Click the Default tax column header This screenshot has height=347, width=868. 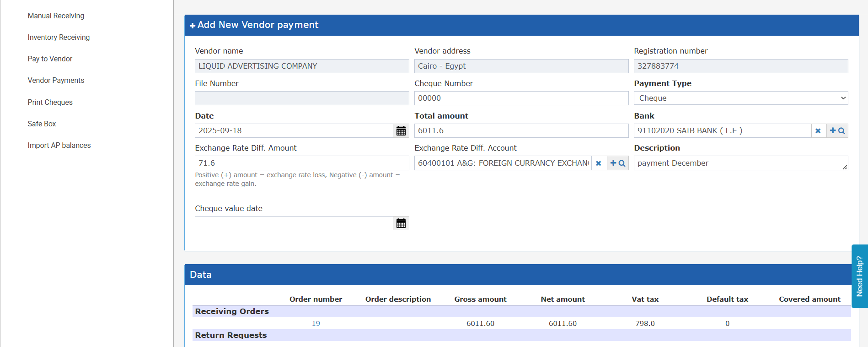click(x=727, y=299)
